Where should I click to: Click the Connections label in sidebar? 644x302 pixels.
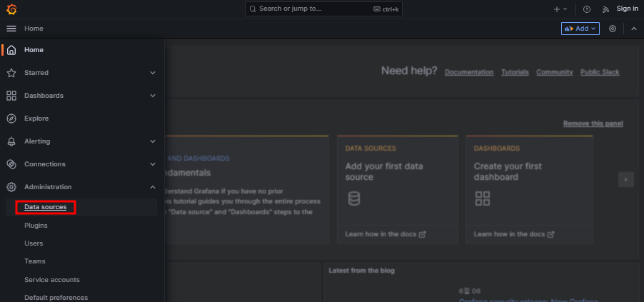click(45, 164)
